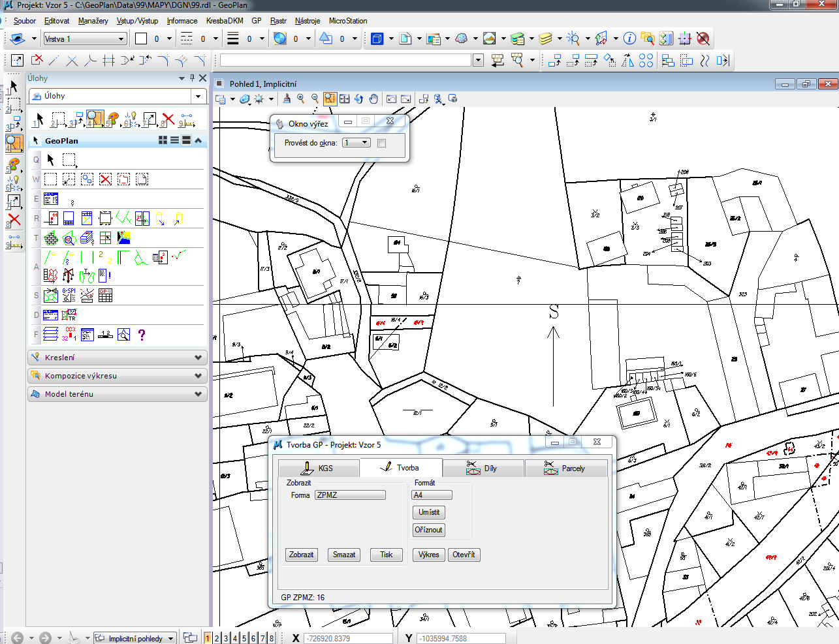The height and width of the screenshot is (644, 839).
Task: Open the Vrstva 1 layer dropdown
Action: point(85,39)
